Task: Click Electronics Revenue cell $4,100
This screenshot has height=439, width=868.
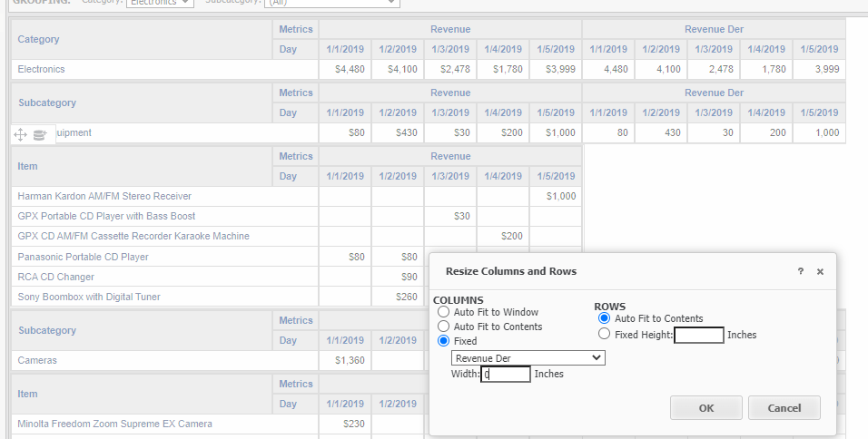Action: click(x=398, y=69)
